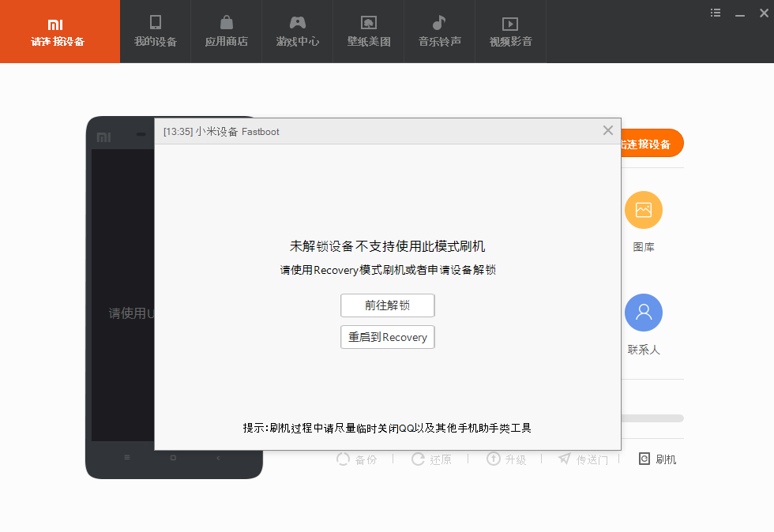Open the 联系人 contacts icon
This screenshot has width=774, height=532.
tap(643, 313)
